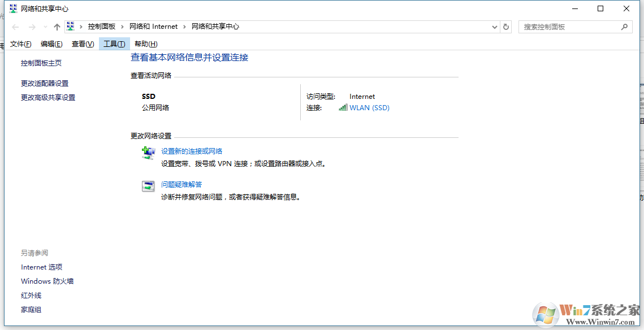Click the refresh icon in address bar
Screen dimensions: 644x330
[505, 27]
